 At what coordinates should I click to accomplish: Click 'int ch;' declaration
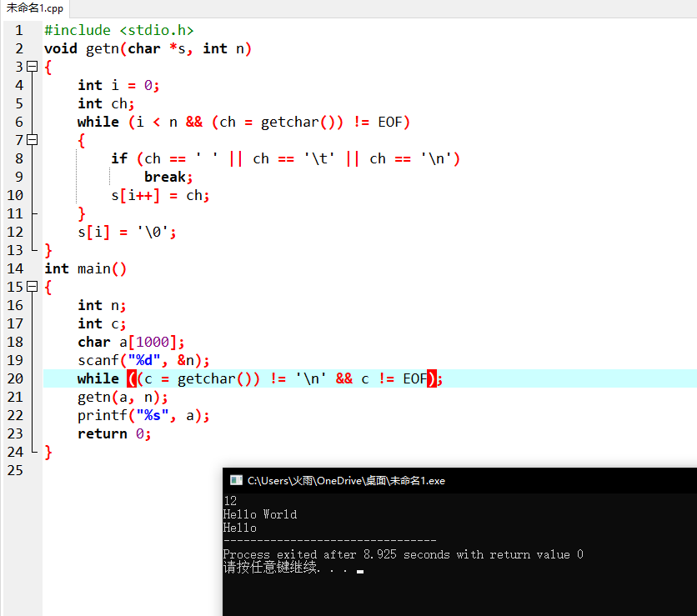(106, 103)
